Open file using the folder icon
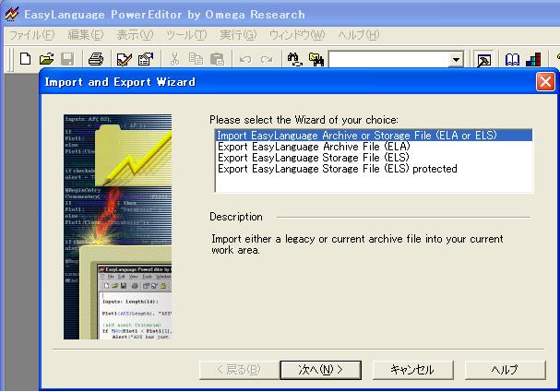 tap(46, 59)
